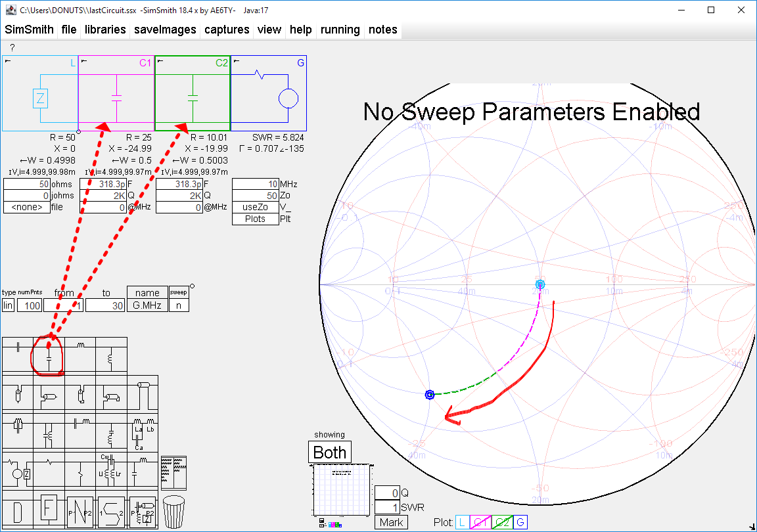Viewport: 757px width, 532px height.
Task: Click the load 50 ohms field
Action: pos(26,184)
